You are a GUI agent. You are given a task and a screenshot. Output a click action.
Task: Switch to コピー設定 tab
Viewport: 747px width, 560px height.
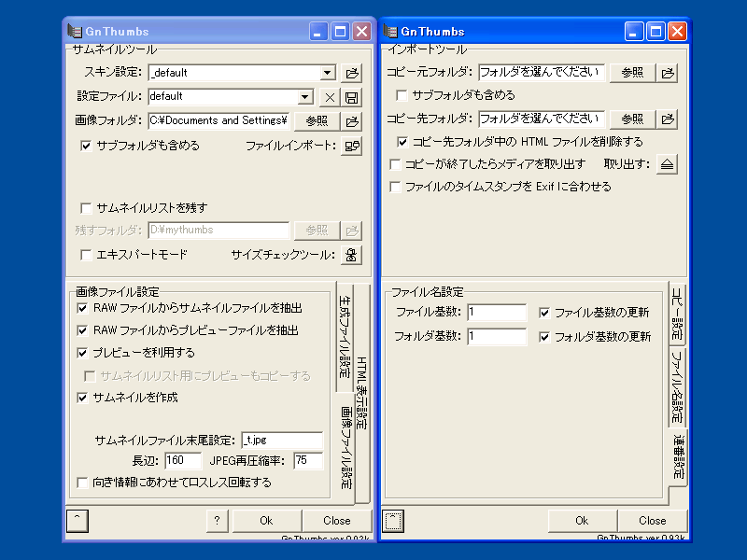pos(677,313)
